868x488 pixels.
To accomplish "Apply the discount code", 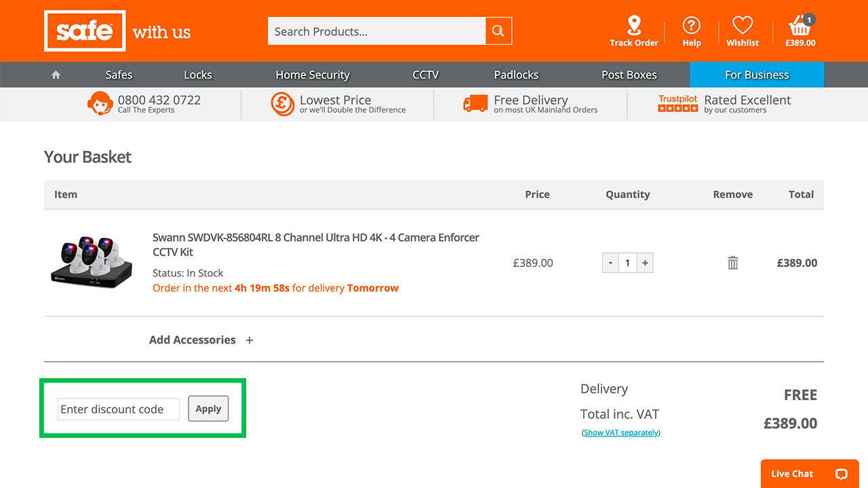I will click(208, 409).
